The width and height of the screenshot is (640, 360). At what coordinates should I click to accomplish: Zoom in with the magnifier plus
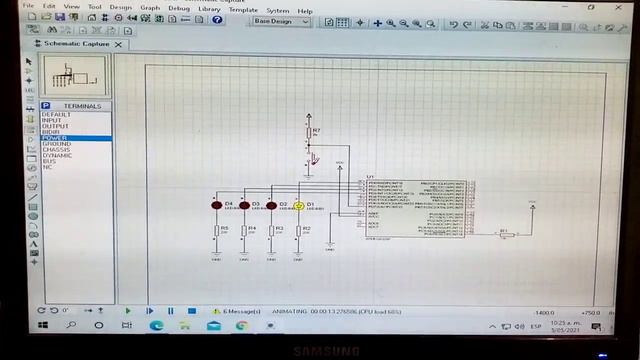[391, 24]
